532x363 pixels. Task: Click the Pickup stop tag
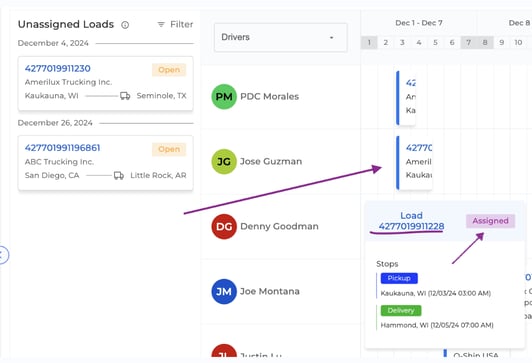click(x=399, y=278)
